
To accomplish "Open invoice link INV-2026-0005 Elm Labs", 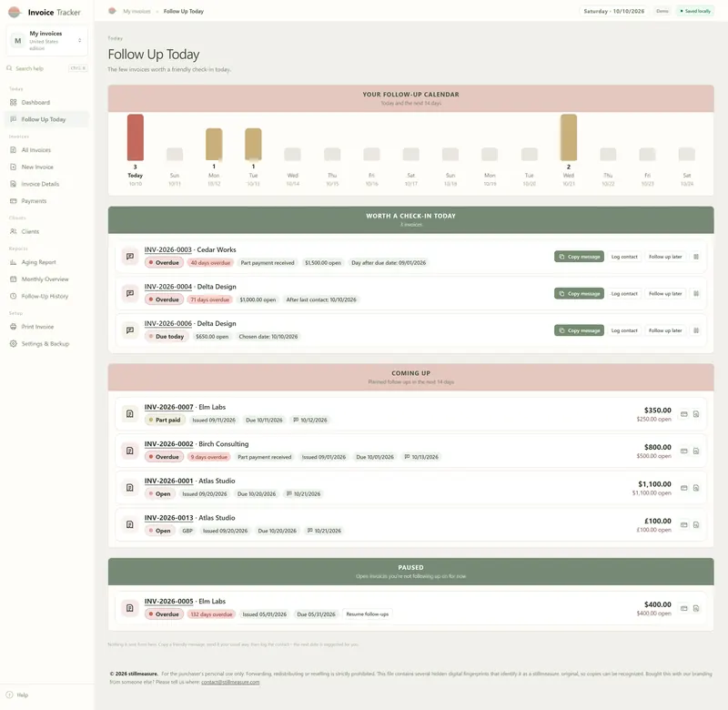I will click(x=168, y=602).
